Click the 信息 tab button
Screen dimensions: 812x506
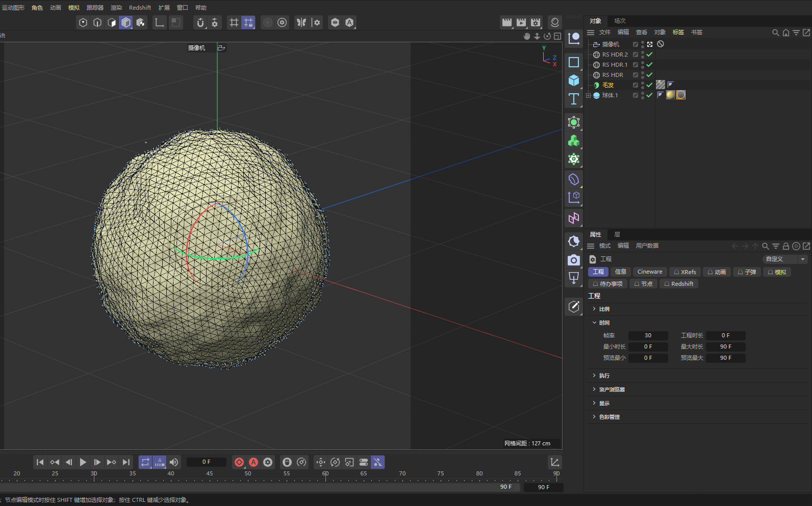620,272
